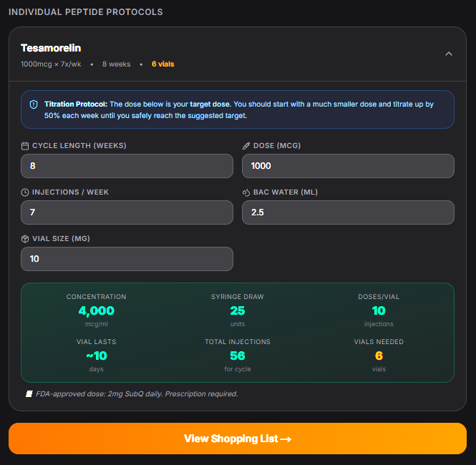Select the BAC Water field showing 2.5
Screen dimensions: 476x465
pyautogui.click(x=348, y=212)
